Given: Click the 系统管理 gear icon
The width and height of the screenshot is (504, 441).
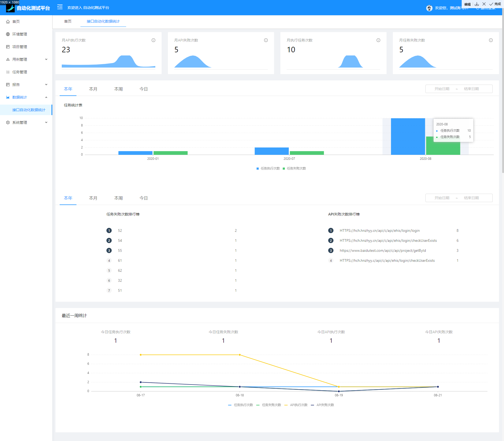Looking at the screenshot, I should coord(8,122).
